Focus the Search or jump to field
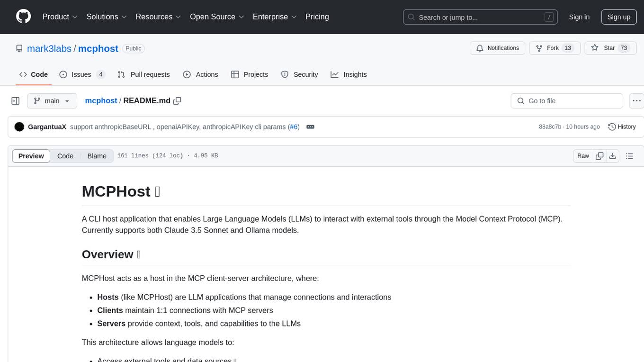 (480, 17)
